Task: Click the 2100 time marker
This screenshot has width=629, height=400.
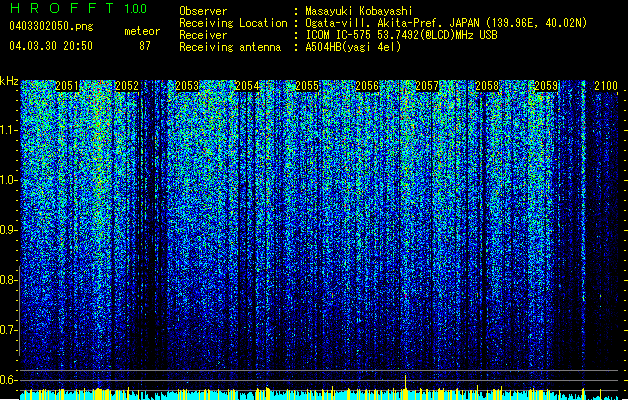Action: [606, 86]
